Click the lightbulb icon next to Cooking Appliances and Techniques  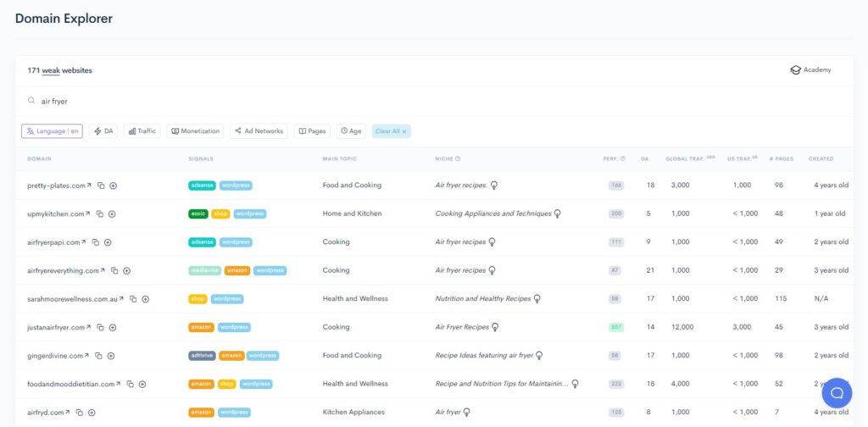(x=558, y=214)
